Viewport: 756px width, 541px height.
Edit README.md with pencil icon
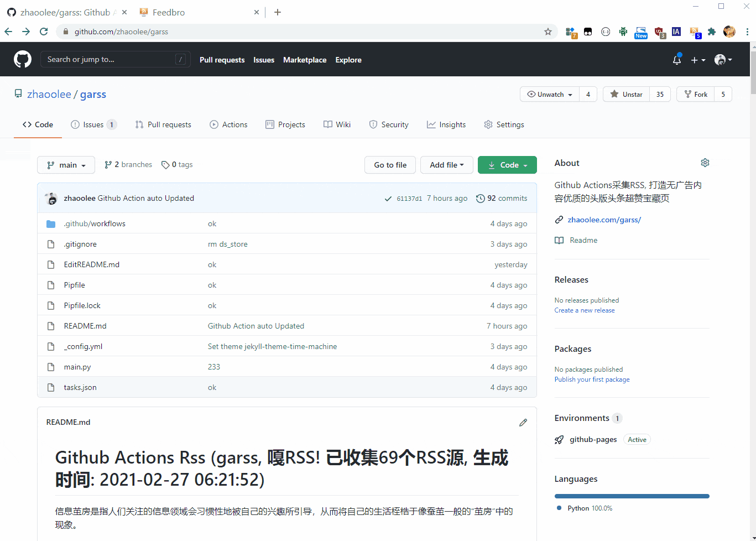pos(523,423)
